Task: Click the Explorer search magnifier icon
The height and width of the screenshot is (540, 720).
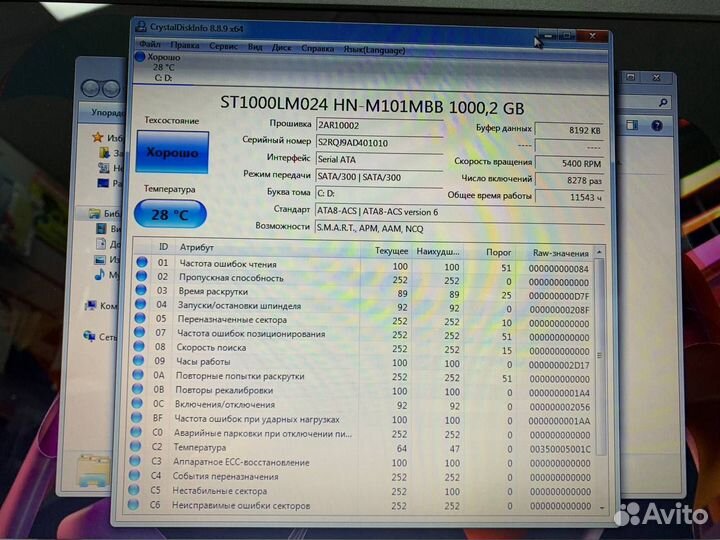Action: [663, 102]
